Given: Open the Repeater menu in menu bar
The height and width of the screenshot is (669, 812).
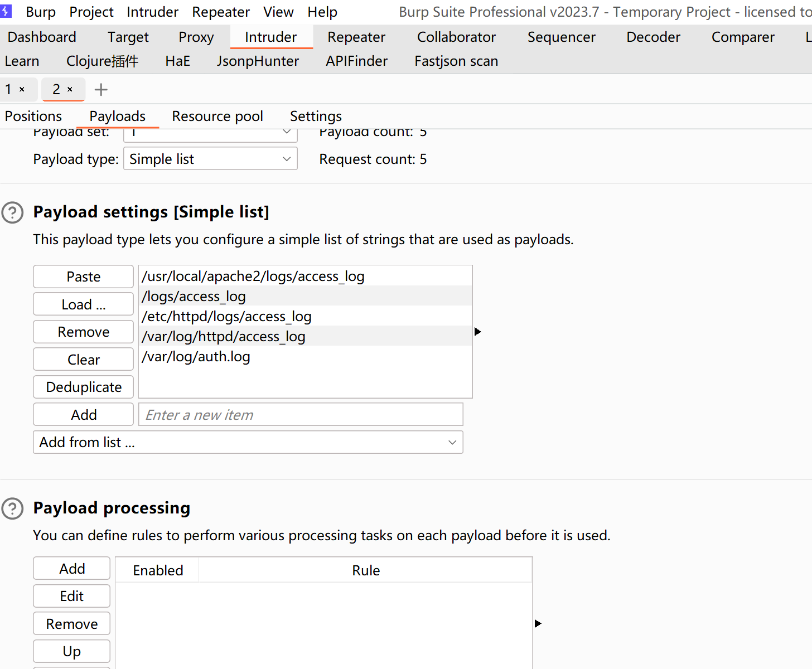Looking at the screenshot, I should click(221, 12).
